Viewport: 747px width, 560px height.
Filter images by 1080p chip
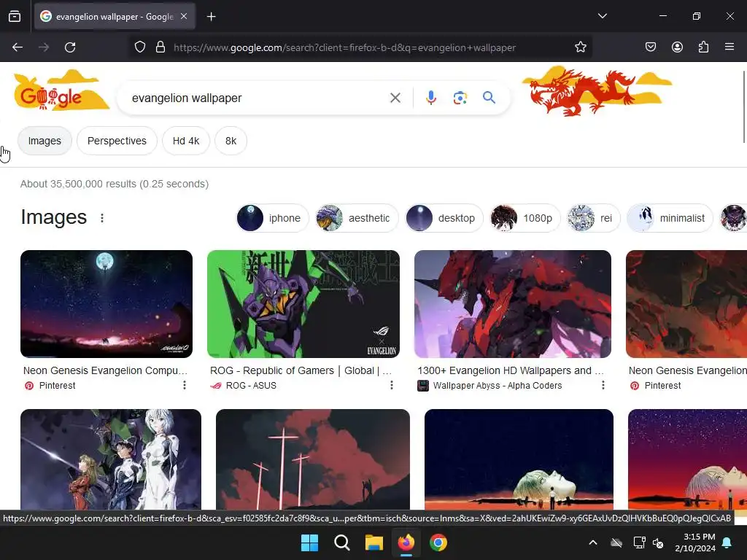click(x=525, y=218)
